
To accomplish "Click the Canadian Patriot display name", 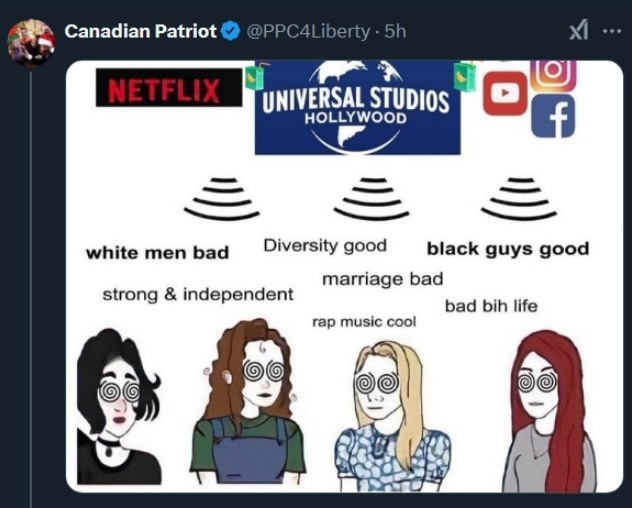I will click(141, 31).
